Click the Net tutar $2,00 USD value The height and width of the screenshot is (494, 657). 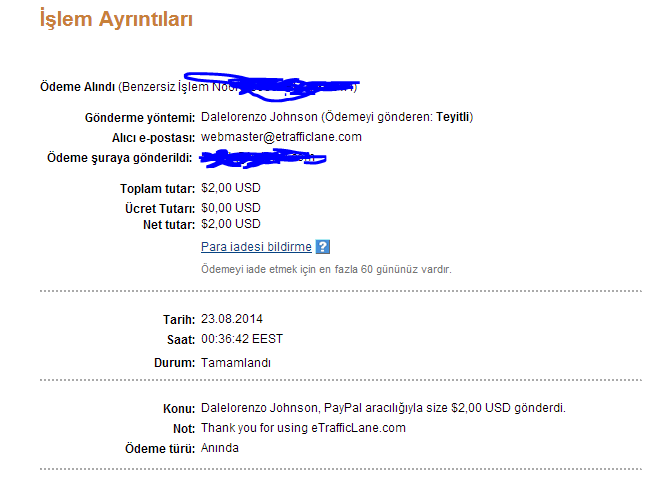coord(231,224)
